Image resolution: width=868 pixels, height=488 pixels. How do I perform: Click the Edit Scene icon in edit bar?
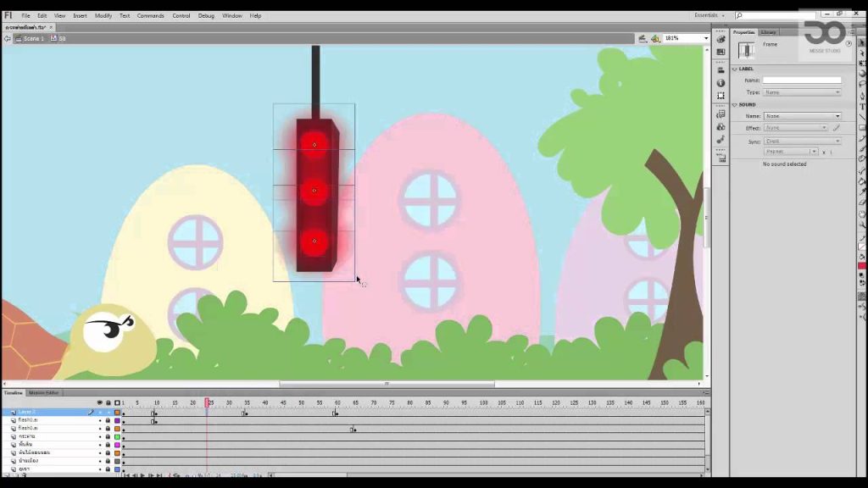click(643, 38)
